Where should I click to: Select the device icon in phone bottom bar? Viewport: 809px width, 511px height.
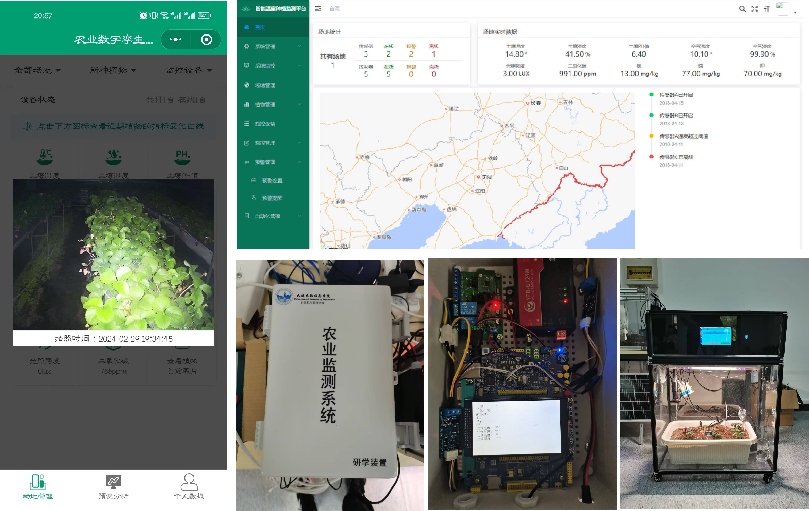click(38, 482)
